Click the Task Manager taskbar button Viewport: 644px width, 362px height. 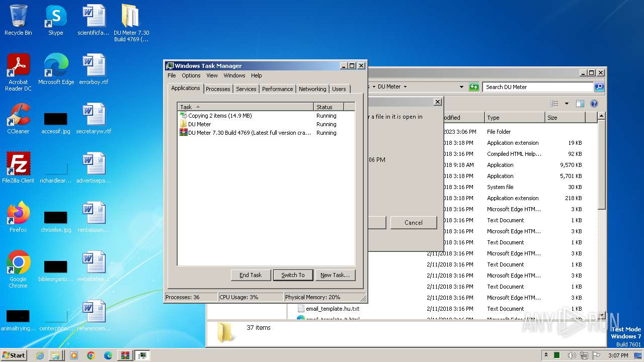click(x=142, y=355)
